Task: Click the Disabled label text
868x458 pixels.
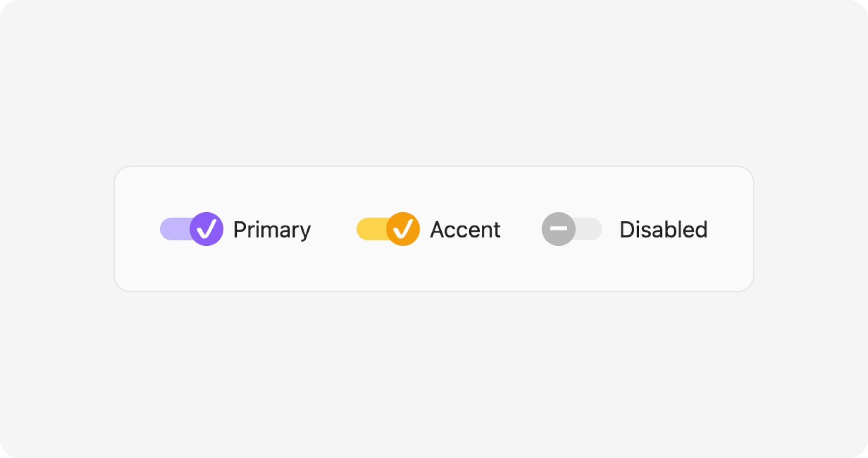Action: [x=664, y=229]
